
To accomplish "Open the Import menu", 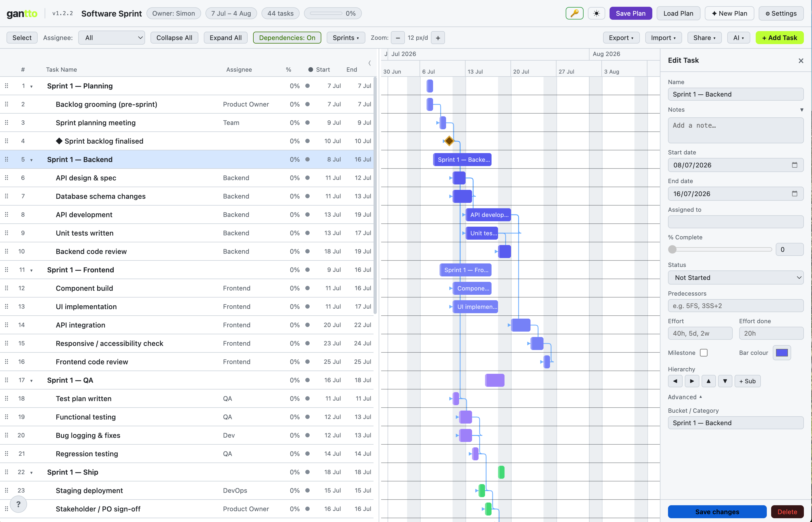I will (x=663, y=38).
